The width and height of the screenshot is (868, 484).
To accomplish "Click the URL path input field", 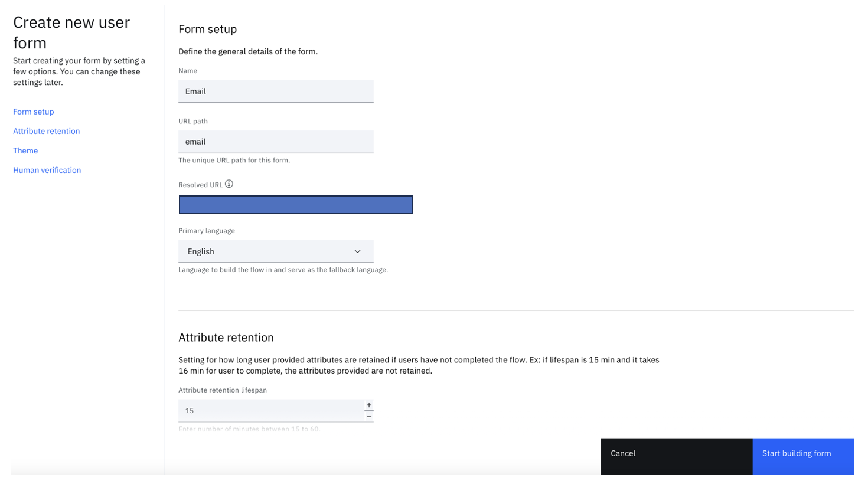I will (276, 142).
